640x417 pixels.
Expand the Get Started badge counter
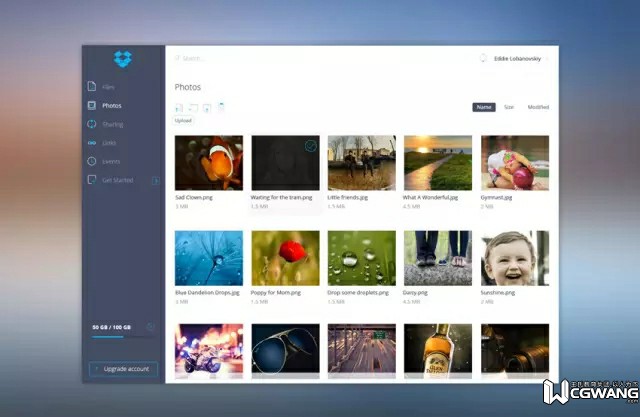point(156,180)
